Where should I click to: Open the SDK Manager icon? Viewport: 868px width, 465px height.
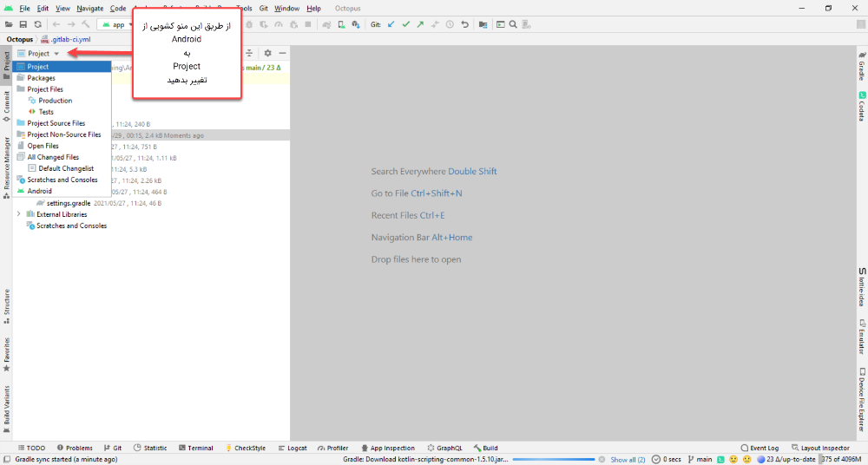click(356, 24)
